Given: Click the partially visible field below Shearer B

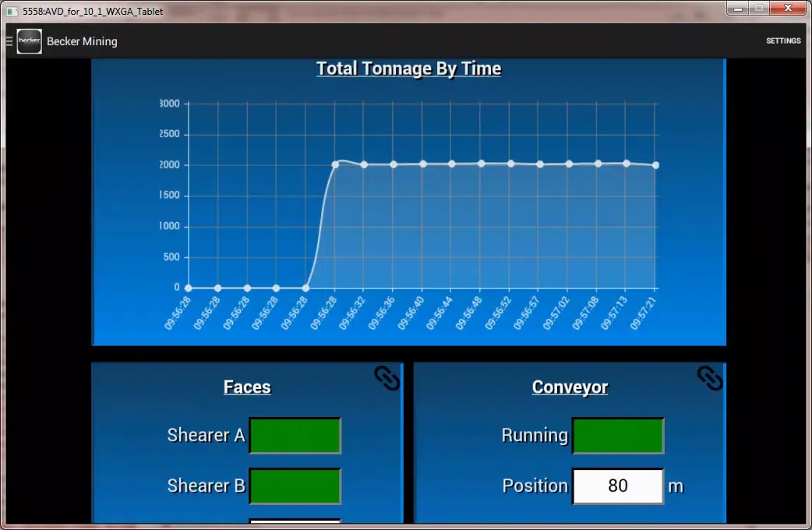Looking at the screenshot, I should [x=295, y=521].
